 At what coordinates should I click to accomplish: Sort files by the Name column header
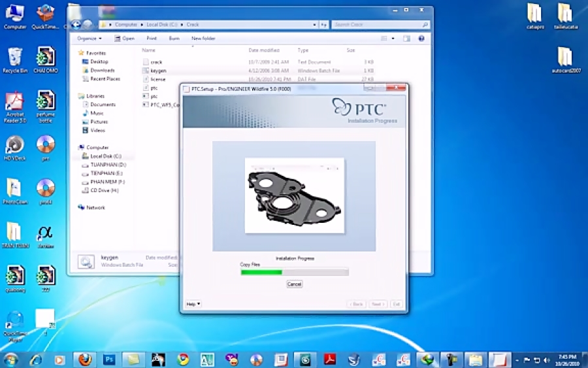pos(148,50)
